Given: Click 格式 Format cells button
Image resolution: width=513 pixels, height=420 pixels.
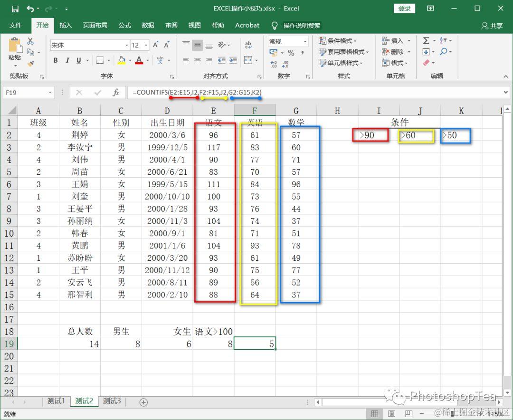Looking at the screenshot, I should click(395, 63).
